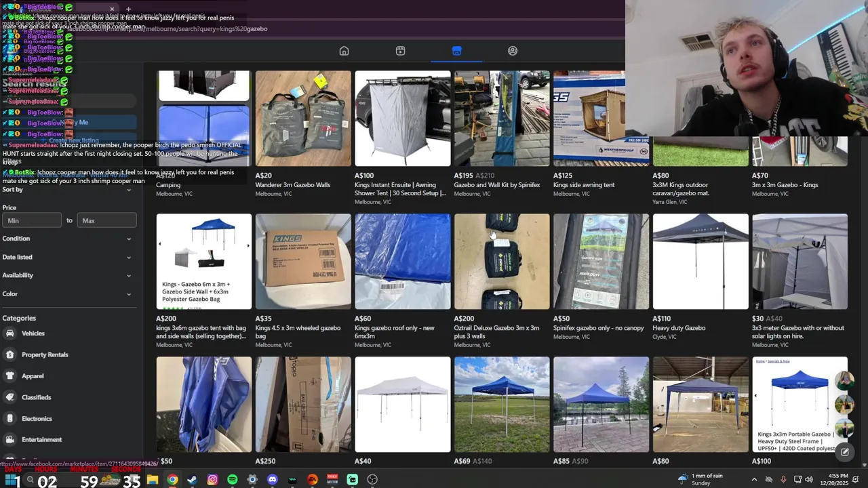Open Kings gazebo roof only listing thumbnail
This screenshot has height=488, width=868.
click(402, 262)
